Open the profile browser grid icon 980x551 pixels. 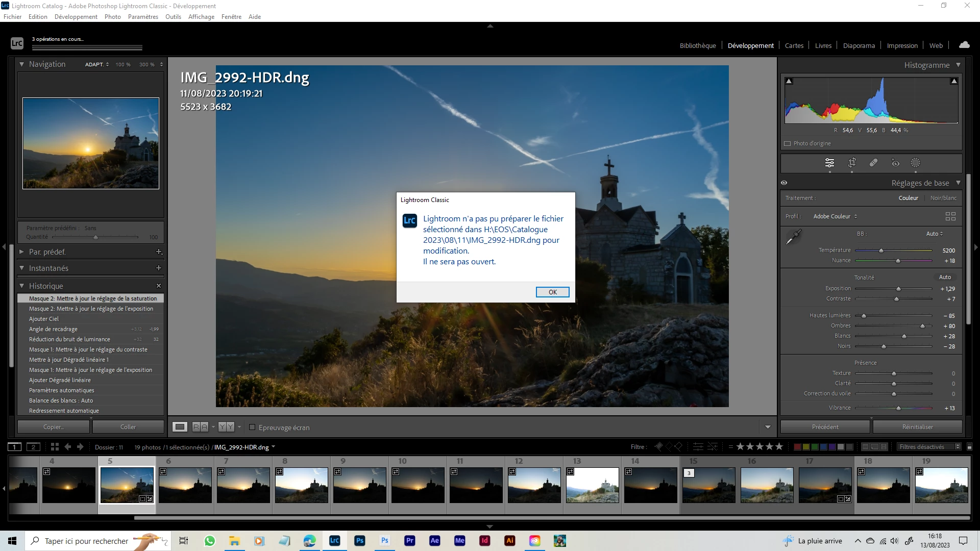[x=950, y=216]
